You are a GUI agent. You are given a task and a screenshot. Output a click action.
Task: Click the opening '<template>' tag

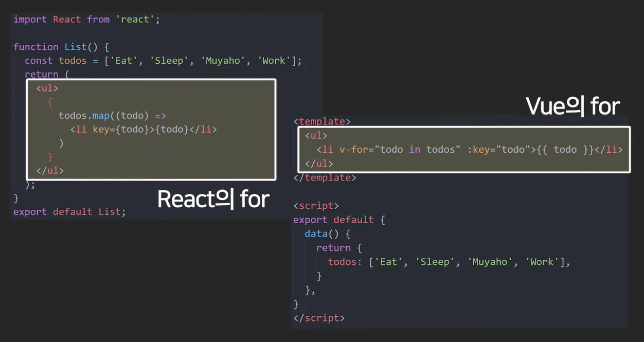coord(322,122)
